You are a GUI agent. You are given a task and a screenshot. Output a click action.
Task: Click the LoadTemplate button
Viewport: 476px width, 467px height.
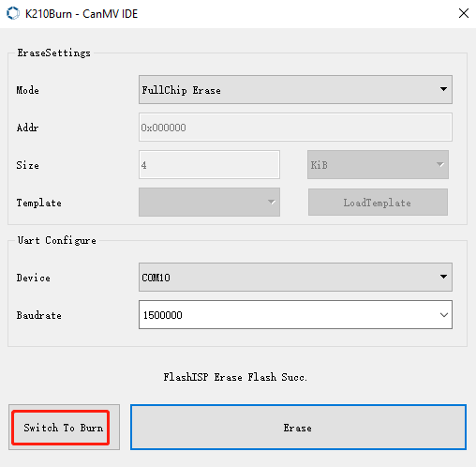click(378, 203)
